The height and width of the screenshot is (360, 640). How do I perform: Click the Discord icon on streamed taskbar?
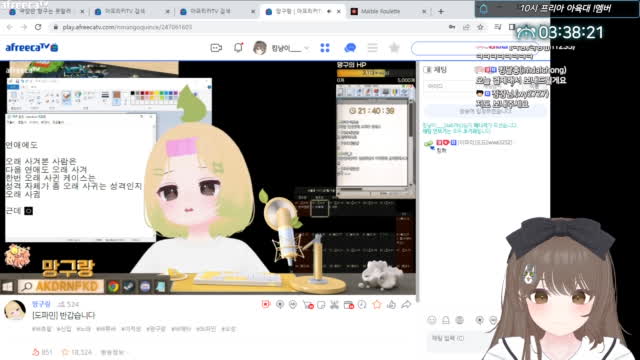145,287
